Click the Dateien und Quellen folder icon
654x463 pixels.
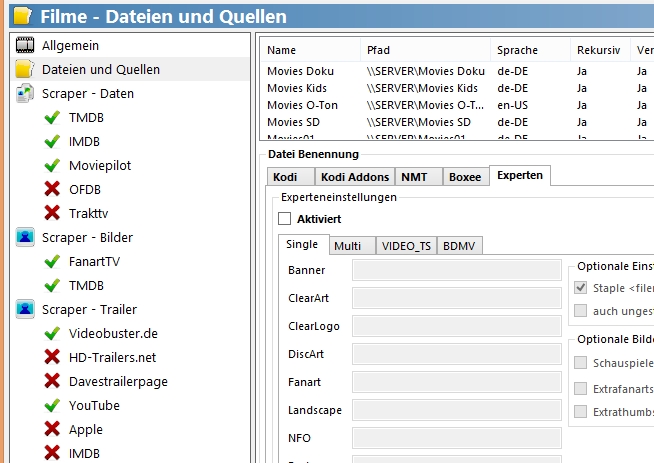tap(25, 69)
